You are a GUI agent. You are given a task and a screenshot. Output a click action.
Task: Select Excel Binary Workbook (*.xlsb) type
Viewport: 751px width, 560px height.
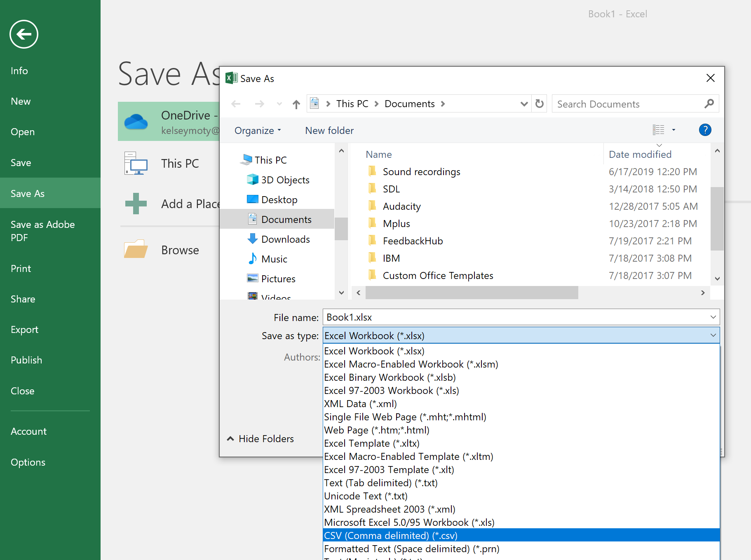coord(521,377)
